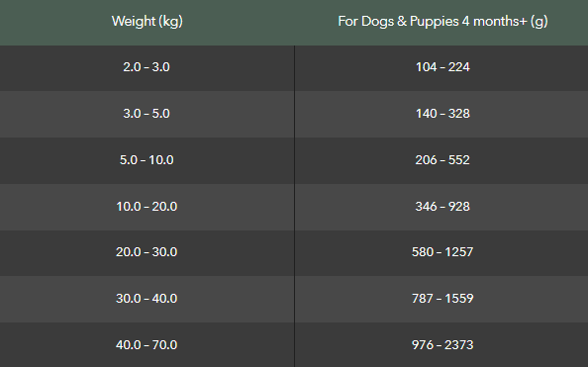Select the 206 – 552 feeding amount cell
Screen dimensions: 588x367
441,160
